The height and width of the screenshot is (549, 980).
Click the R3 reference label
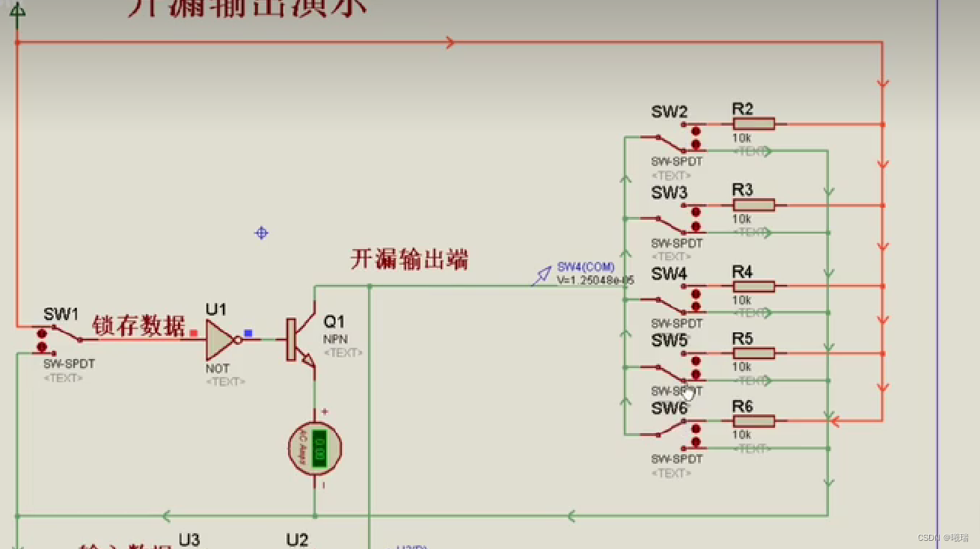coord(742,190)
